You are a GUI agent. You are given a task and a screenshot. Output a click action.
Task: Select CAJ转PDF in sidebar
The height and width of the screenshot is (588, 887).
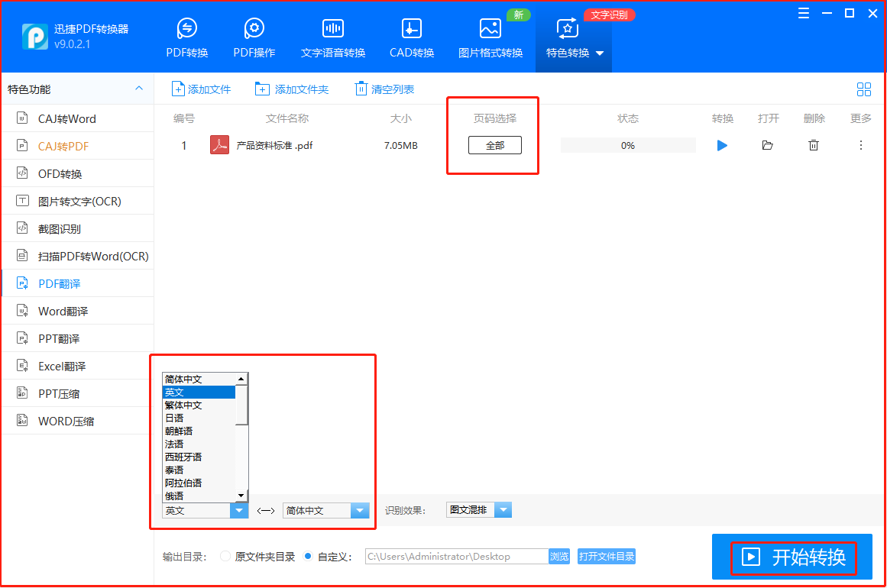(78, 146)
